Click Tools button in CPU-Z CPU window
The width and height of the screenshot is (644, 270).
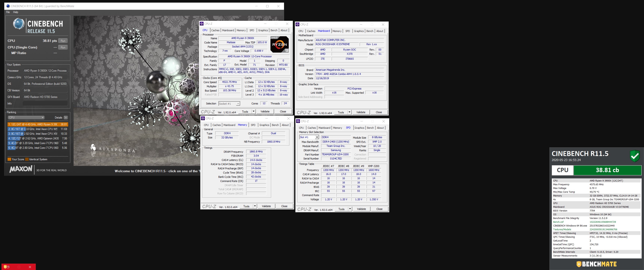point(245,111)
